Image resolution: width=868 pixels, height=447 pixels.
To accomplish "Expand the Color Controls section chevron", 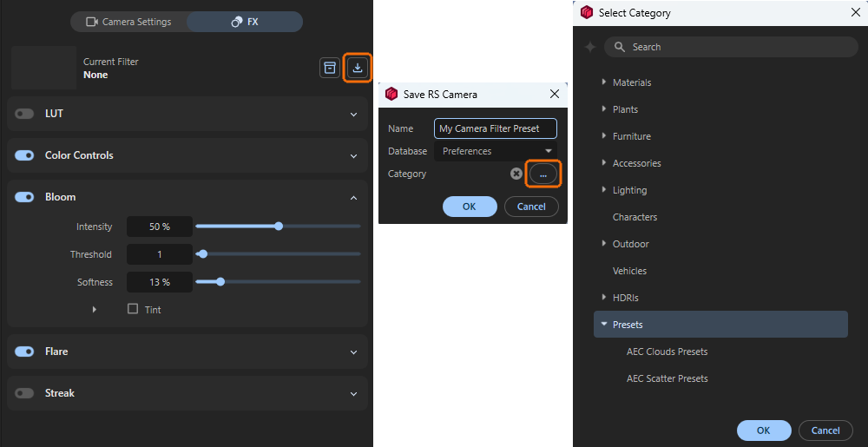I will pyautogui.click(x=354, y=156).
